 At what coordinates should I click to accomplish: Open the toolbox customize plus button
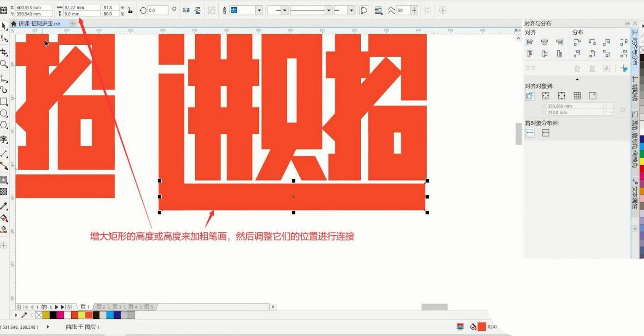coord(4,245)
